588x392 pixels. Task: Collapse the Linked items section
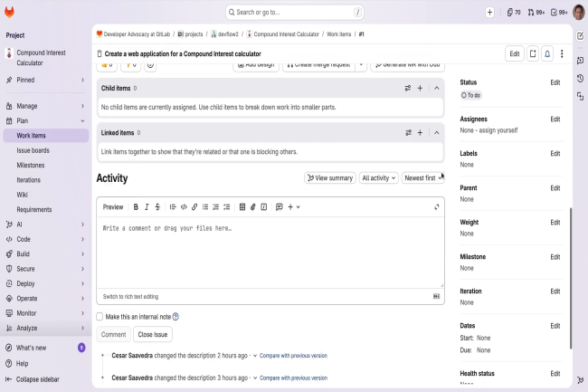coord(437,133)
